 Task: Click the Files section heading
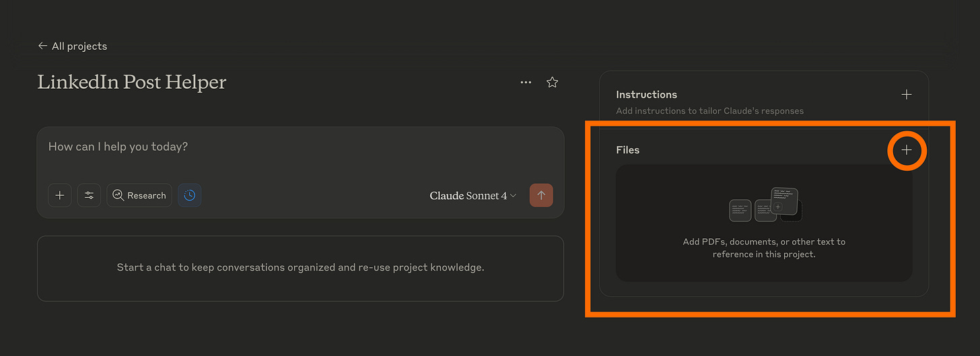[x=628, y=150]
